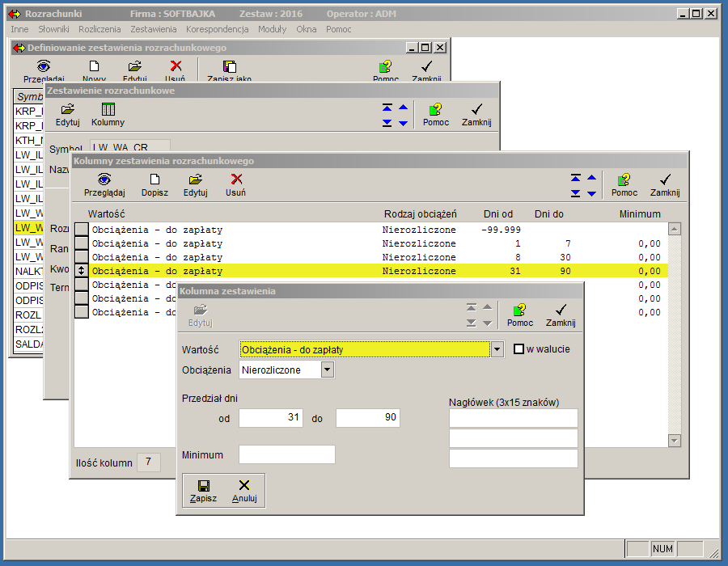
Task: Click Zamknij in Kolumna zestawienia dialog
Action: pyautogui.click(x=561, y=315)
